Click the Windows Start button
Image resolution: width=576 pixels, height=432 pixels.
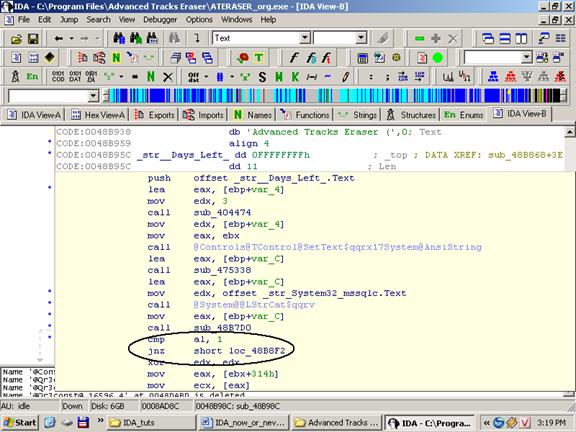click(20, 423)
